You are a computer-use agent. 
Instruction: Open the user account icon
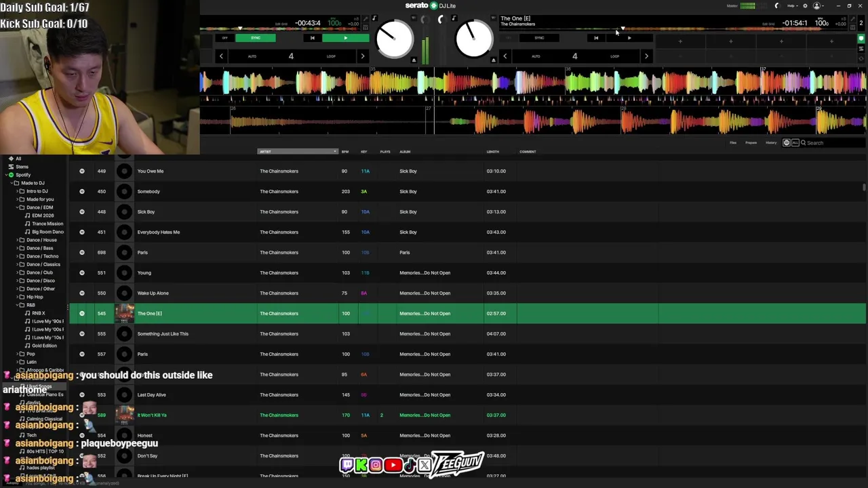click(816, 5)
